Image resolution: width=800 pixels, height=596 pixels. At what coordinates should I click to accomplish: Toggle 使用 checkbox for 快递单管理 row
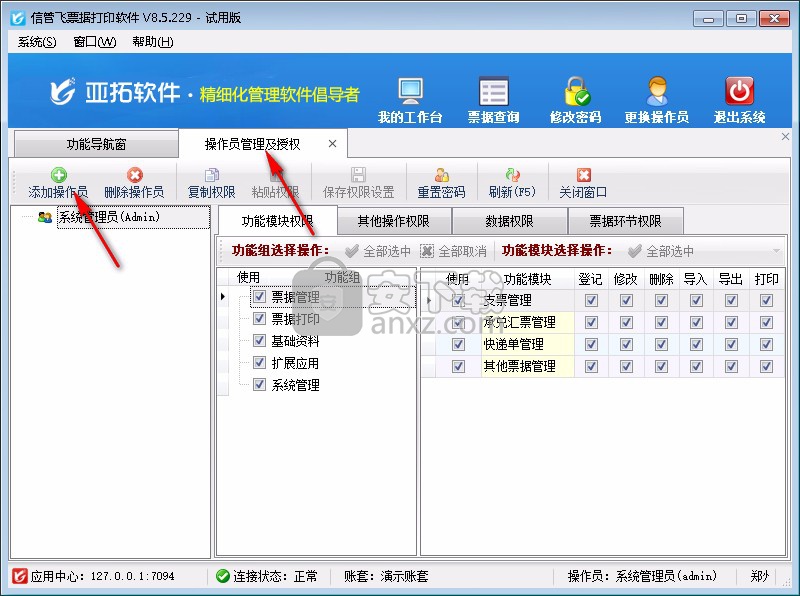(458, 344)
